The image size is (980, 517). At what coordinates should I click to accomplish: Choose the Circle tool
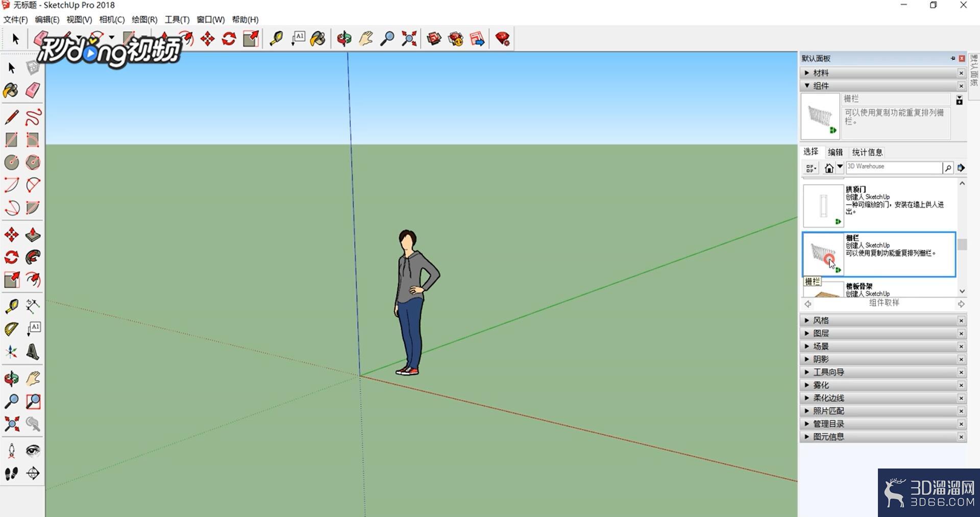(x=11, y=162)
